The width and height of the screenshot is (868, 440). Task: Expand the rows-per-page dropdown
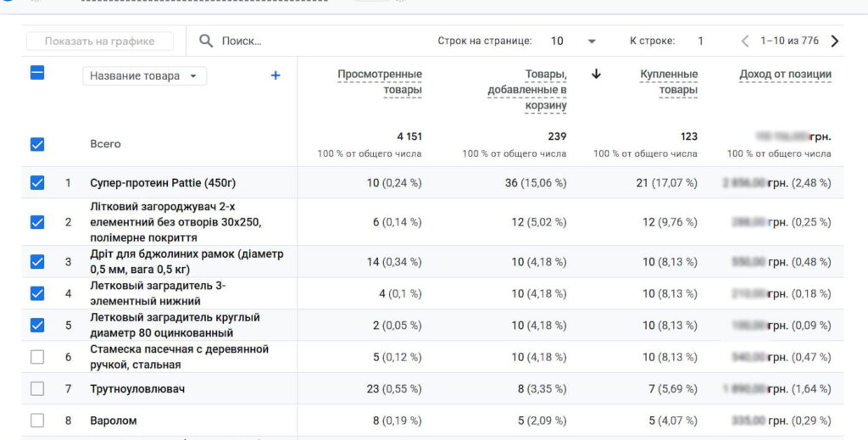point(592,41)
